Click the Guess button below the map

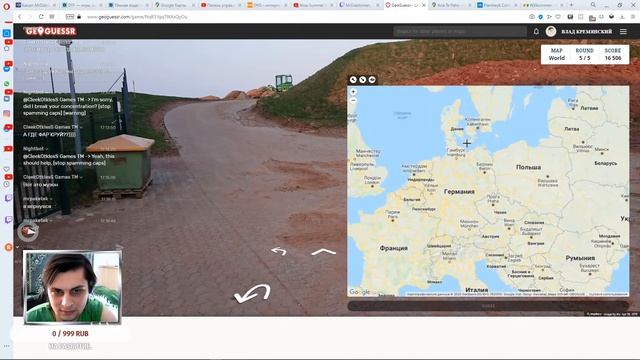pyautogui.click(x=488, y=306)
